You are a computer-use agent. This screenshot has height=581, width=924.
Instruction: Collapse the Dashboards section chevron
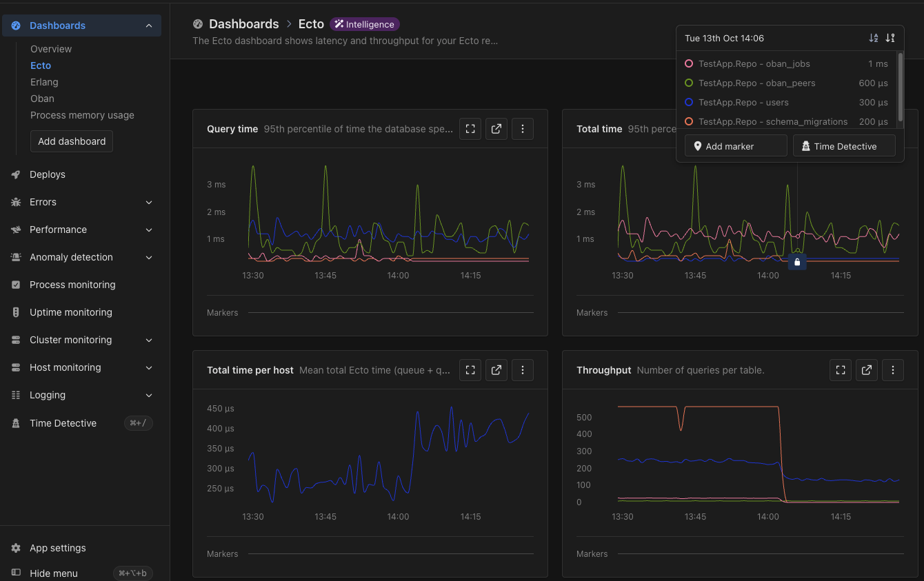coord(149,26)
